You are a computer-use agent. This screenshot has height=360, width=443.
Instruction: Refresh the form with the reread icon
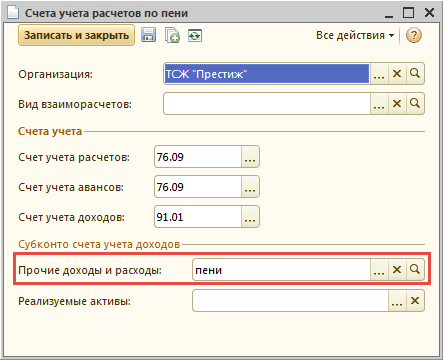tap(195, 35)
